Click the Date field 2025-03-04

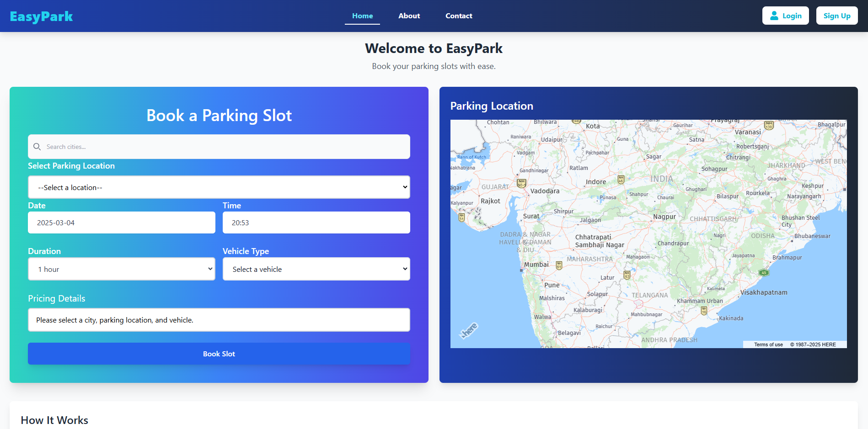122,222
